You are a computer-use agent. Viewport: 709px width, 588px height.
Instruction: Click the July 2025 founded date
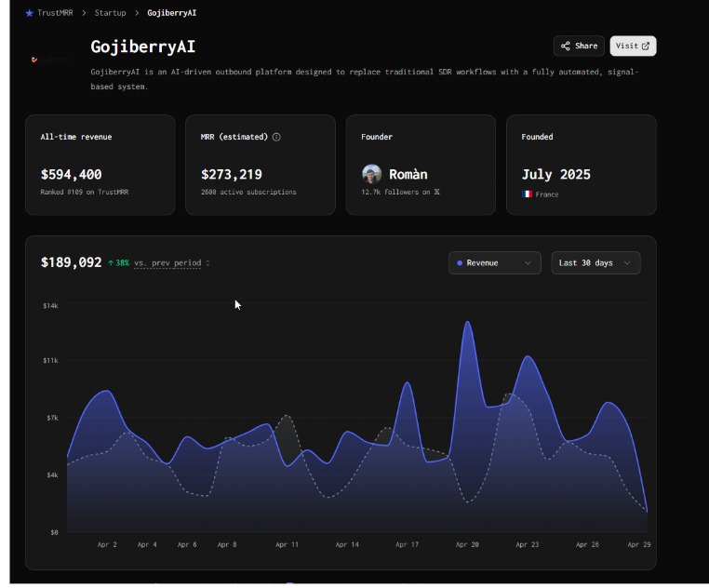[x=555, y=175]
